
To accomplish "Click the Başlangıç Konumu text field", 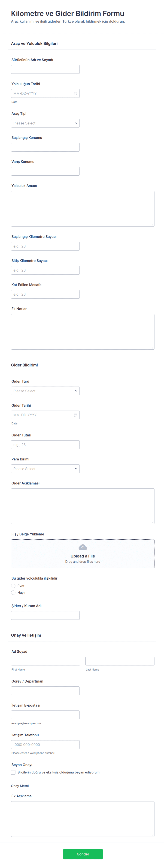I will (x=45, y=147).
